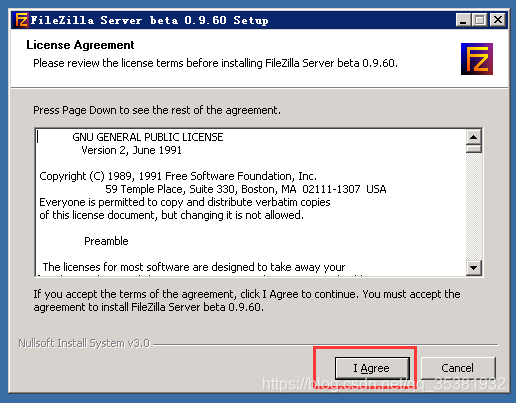Minimize the FileZilla Setup window

[463, 20]
